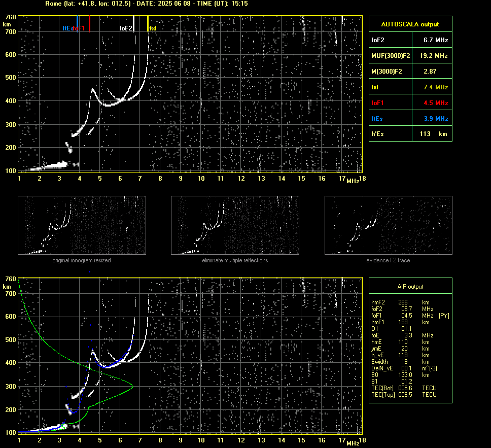The width and height of the screenshot is (491, 448).
Task: Click the 'AIP output' panel header
Action: pos(410,286)
